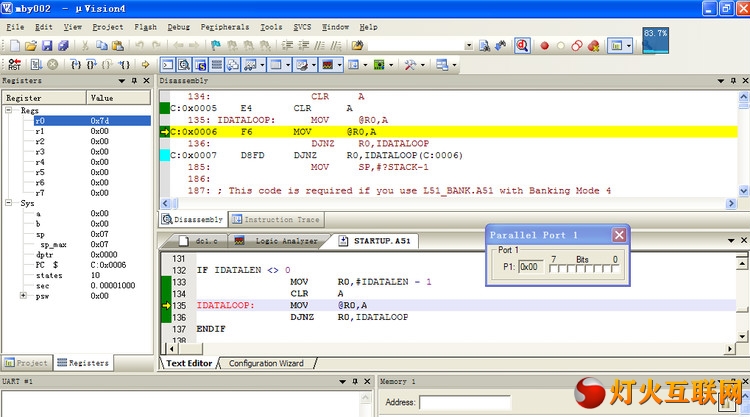This screenshot has width=750, height=417.
Task: Open the Peripherals menu
Action: click(x=225, y=27)
